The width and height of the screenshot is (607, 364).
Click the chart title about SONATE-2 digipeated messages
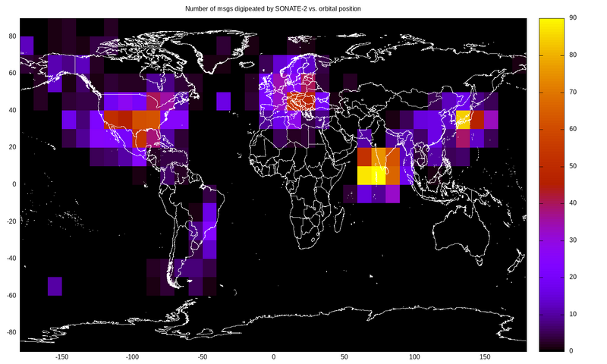click(273, 8)
